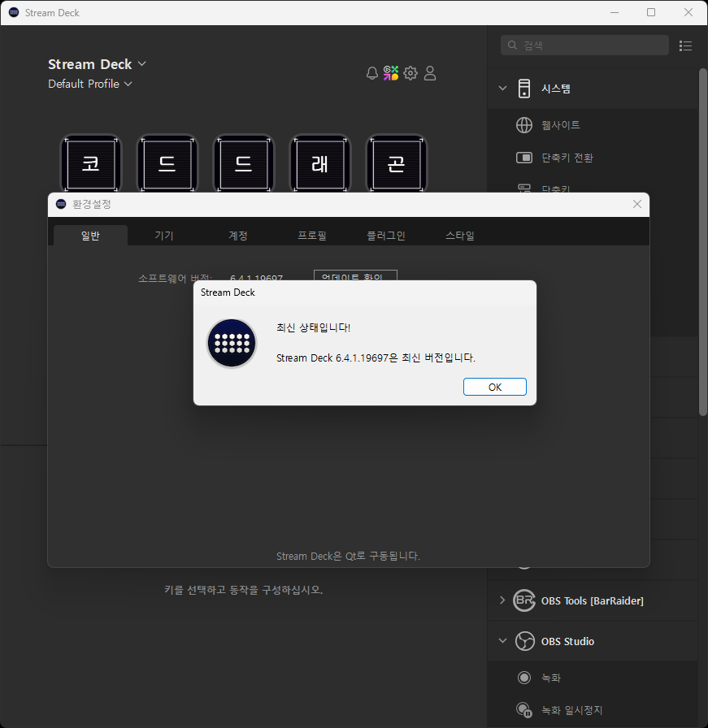Click the 웹사이트 action label

pyautogui.click(x=560, y=125)
